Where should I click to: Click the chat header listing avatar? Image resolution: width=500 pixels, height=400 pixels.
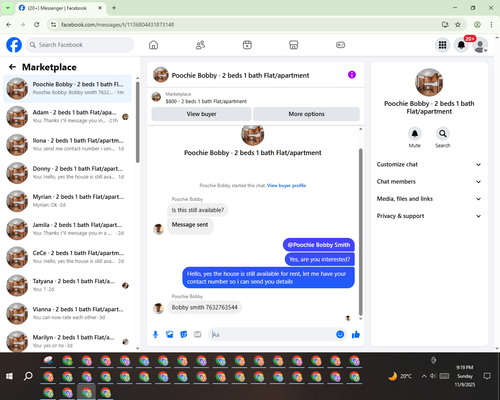161,75
